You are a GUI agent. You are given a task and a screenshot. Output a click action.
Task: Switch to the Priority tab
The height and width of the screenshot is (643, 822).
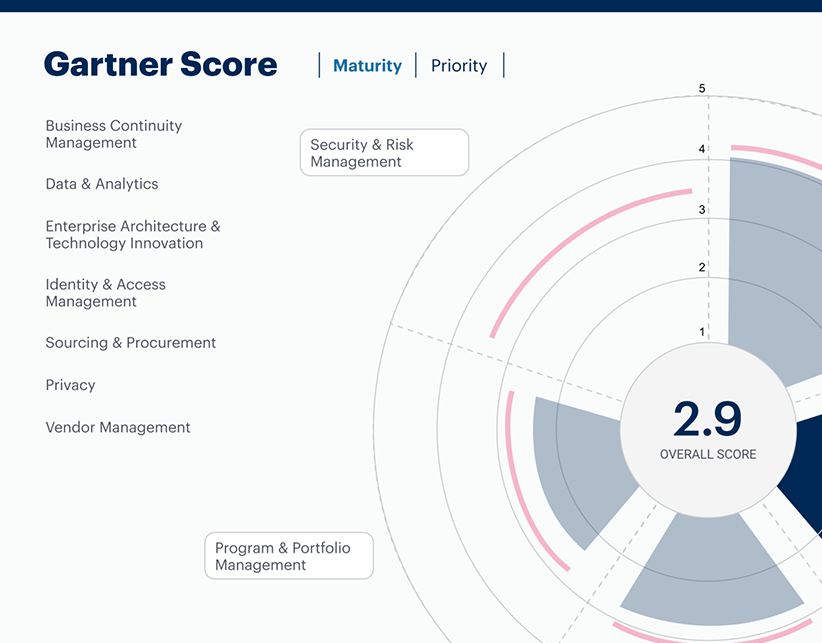click(459, 65)
